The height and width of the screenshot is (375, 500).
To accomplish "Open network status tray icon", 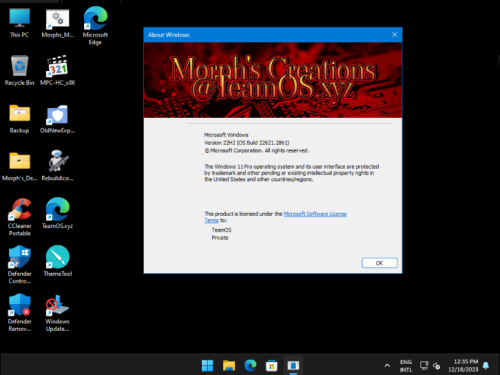I will pyautogui.click(x=424, y=366).
